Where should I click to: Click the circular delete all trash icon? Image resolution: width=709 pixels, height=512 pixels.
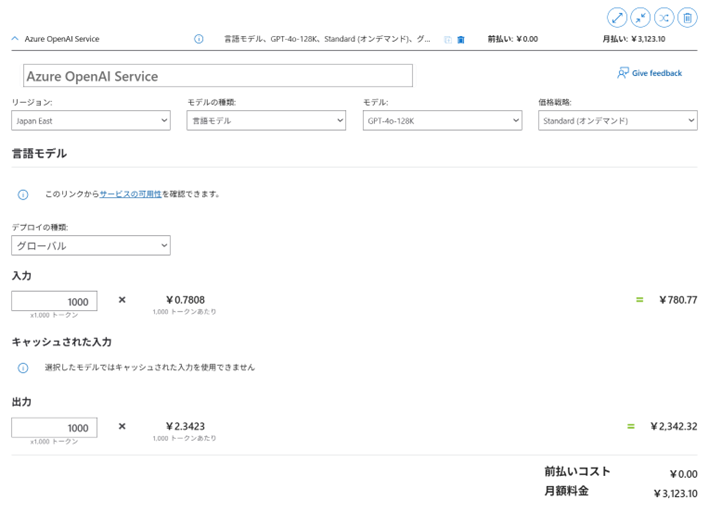(688, 17)
